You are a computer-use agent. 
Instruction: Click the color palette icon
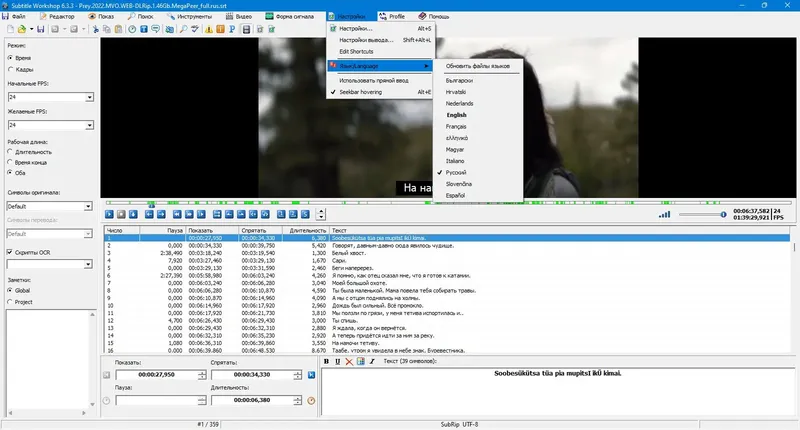[x=361, y=361]
